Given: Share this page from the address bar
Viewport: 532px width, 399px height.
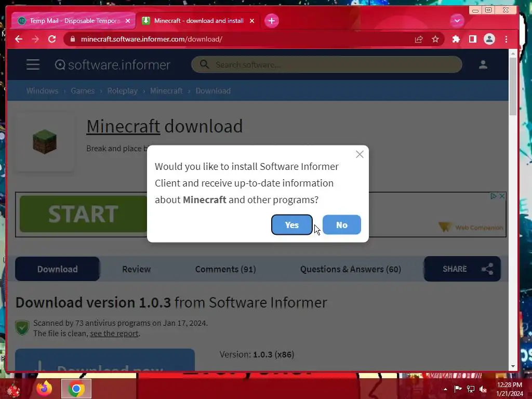Looking at the screenshot, I should (x=419, y=39).
